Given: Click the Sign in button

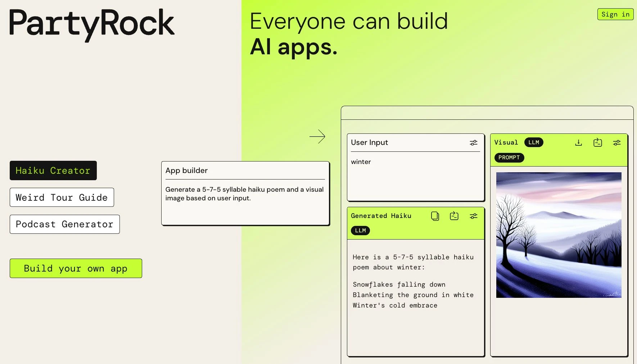Looking at the screenshot, I should [x=615, y=14].
